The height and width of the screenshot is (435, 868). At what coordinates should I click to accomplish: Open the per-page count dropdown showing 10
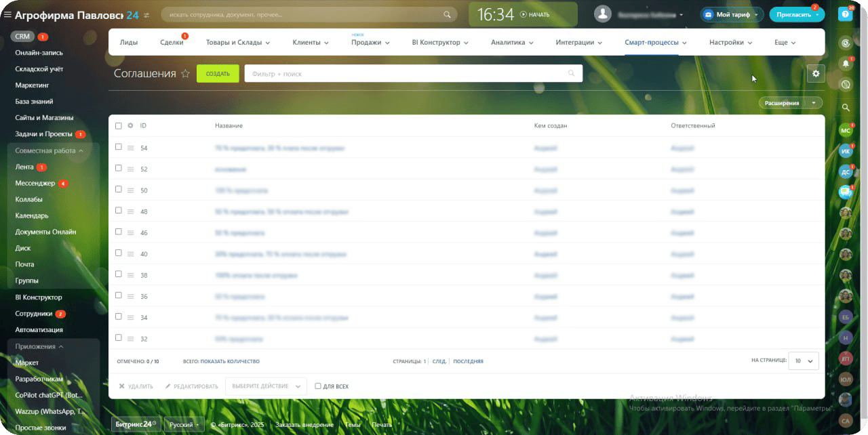[x=804, y=361]
